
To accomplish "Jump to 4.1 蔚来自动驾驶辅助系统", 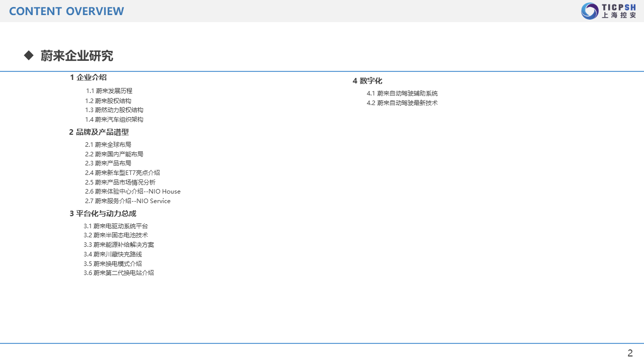I will click(402, 94).
